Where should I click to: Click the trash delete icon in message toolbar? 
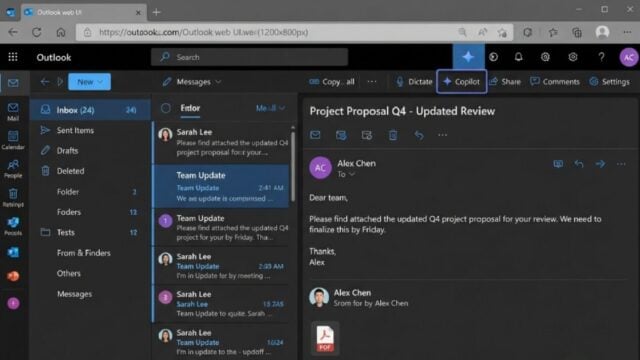pos(393,135)
